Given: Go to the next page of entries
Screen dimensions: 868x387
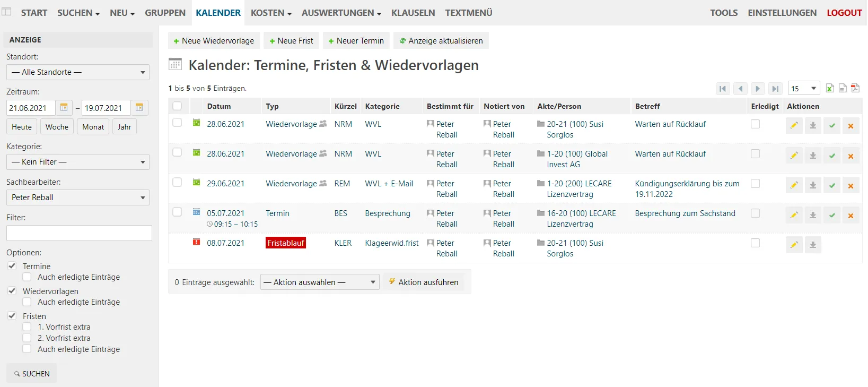Looking at the screenshot, I should tap(758, 89).
